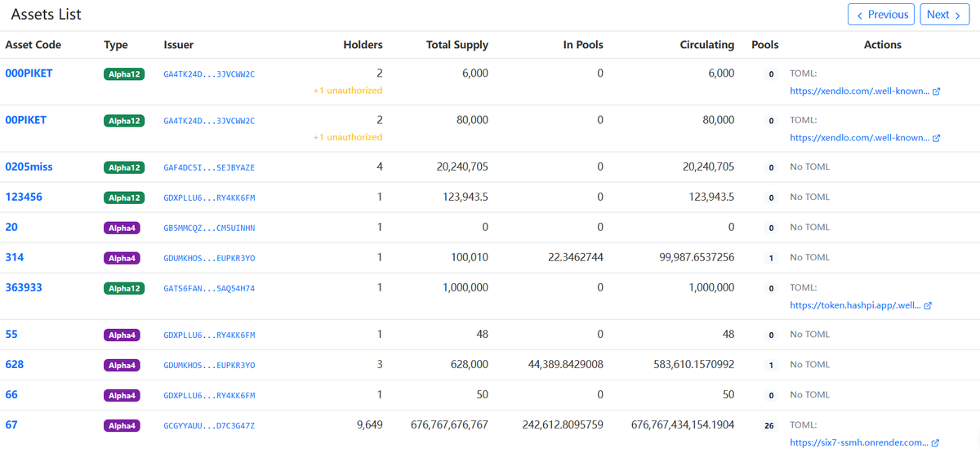Image resolution: width=980 pixels, height=453 pixels.
Task: Open issuer GAF4DCSI...SEJBYAZE
Action: (x=209, y=167)
